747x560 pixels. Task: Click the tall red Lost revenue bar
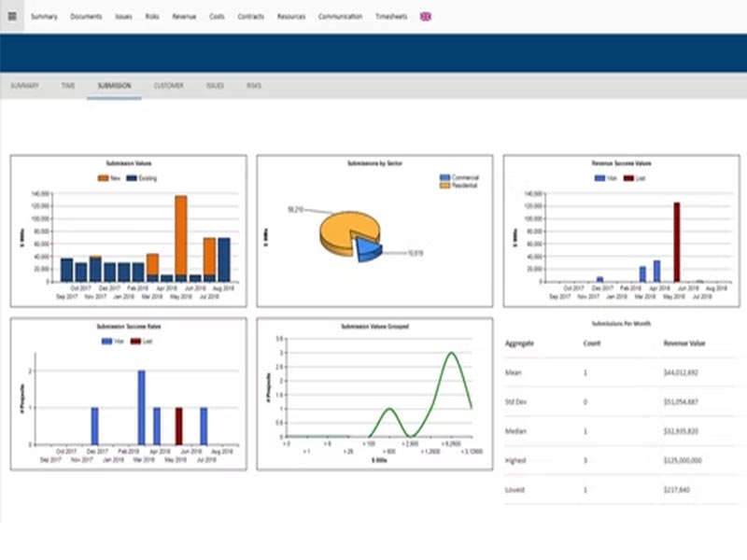(x=676, y=242)
